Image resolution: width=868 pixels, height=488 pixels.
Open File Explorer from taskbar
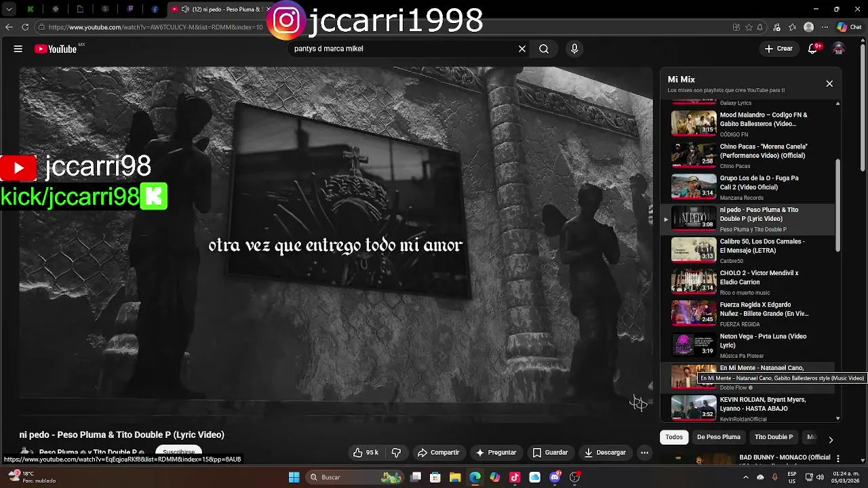pyautogui.click(x=455, y=477)
